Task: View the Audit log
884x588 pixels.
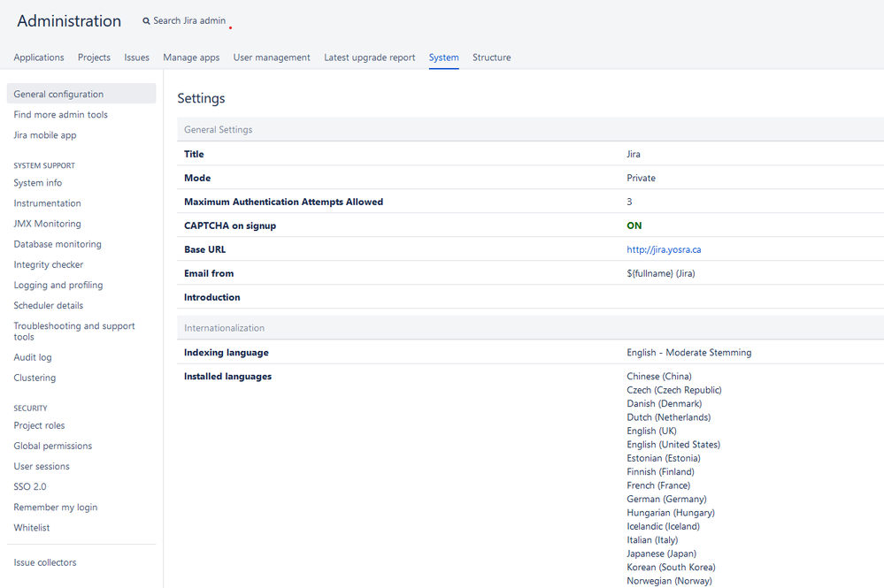Action: [x=33, y=357]
